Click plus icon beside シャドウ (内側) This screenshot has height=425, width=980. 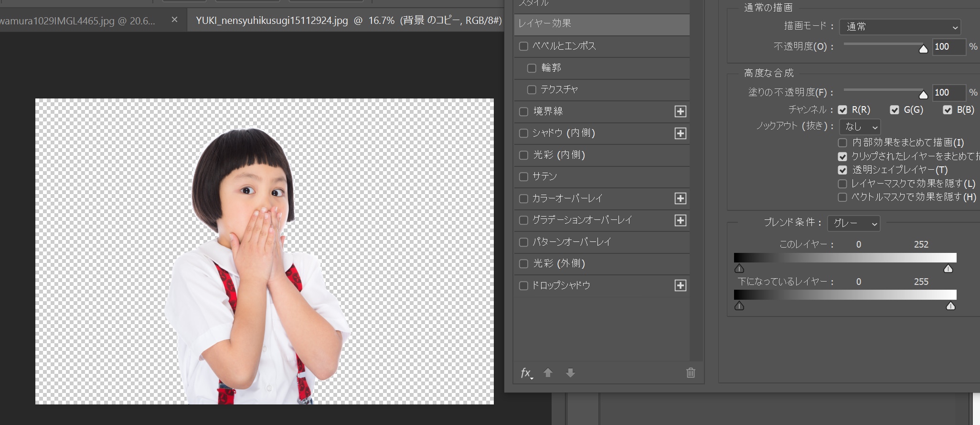pyautogui.click(x=680, y=133)
